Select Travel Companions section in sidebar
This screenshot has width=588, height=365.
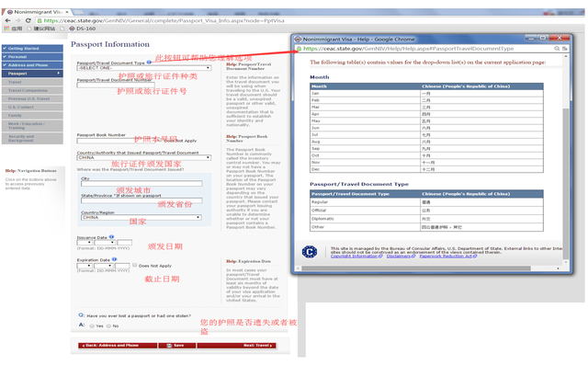(32, 90)
